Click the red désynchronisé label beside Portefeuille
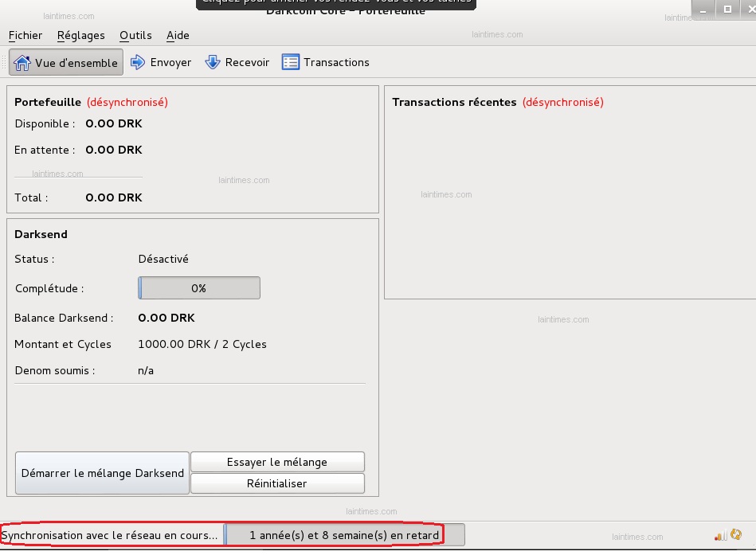756x555 pixels. [127, 102]
